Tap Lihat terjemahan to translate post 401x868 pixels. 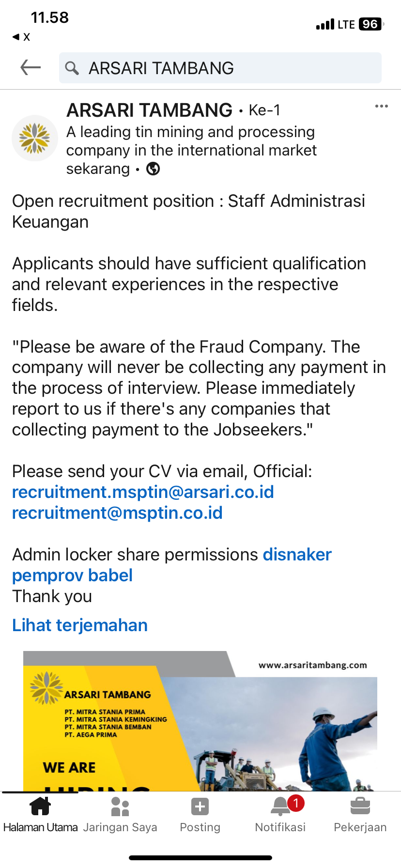(80, 625)
